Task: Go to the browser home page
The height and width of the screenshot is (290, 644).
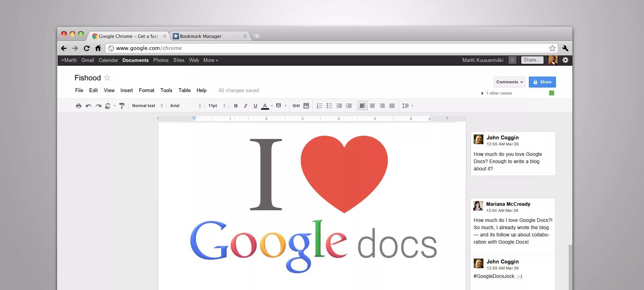Action: pos(98,48)
